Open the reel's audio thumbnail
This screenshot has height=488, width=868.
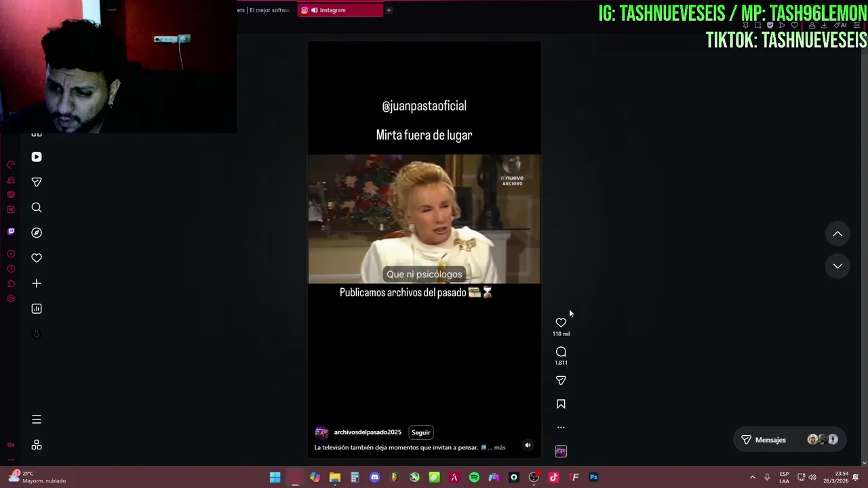[561, 451]
